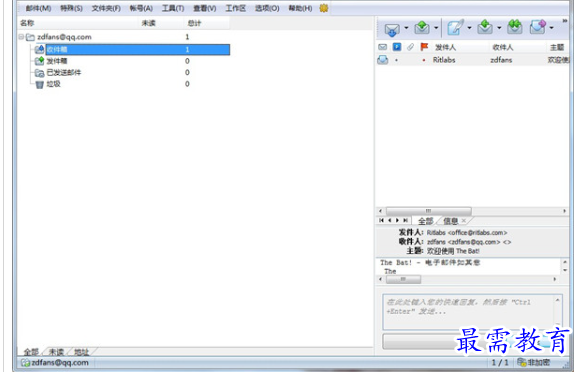Click the 1 / 1 message counter
The width and height of the screenshot is (578, 372).
click(x=500, y=363)
